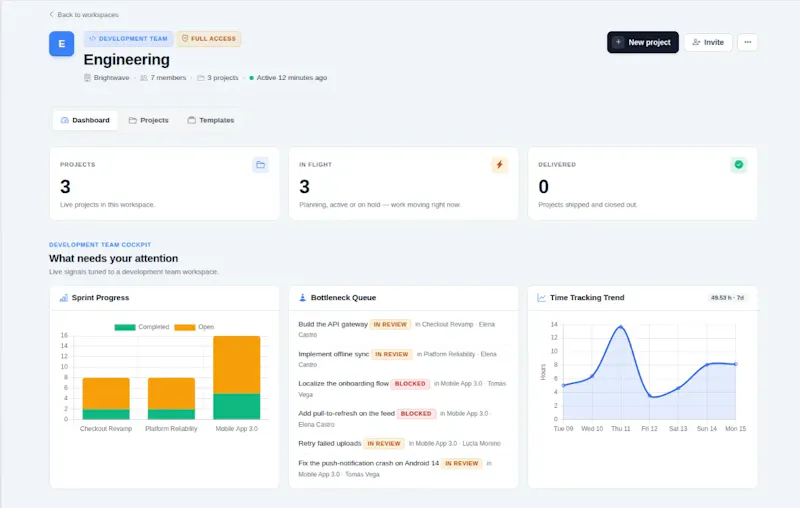Click the Thu 11 peak data point
Screen dimensions: 800x508
(621, 326)
